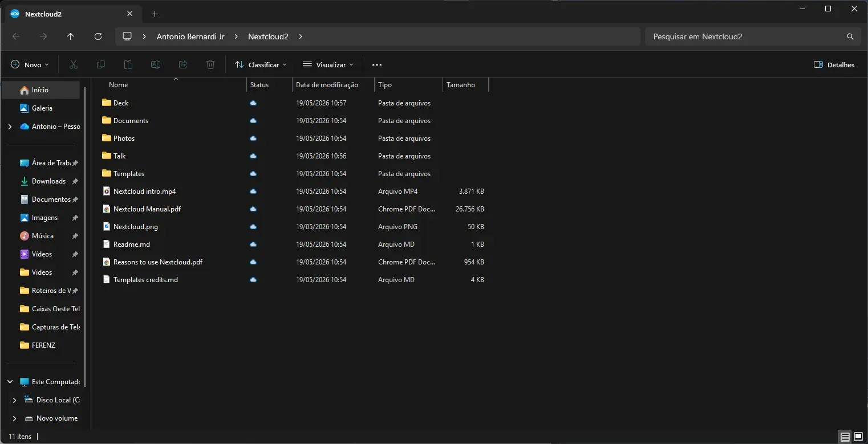Click the Rename icon in toolbar

tap(155, 64)
